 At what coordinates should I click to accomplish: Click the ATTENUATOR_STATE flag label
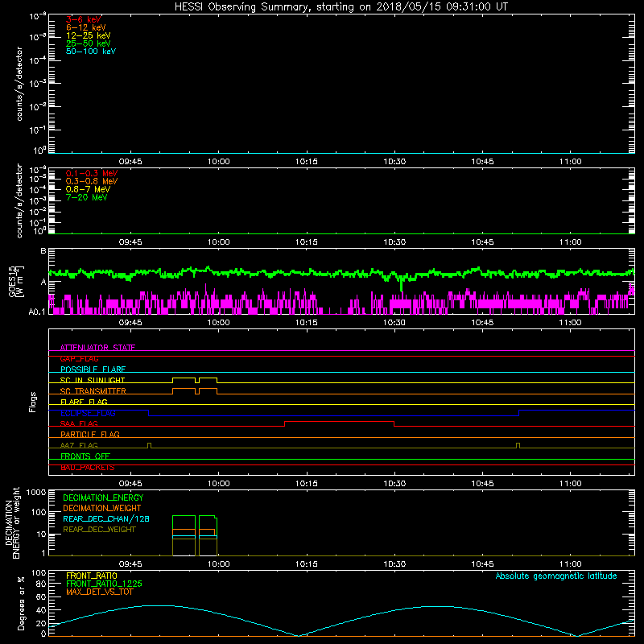(x=97, y=348)
